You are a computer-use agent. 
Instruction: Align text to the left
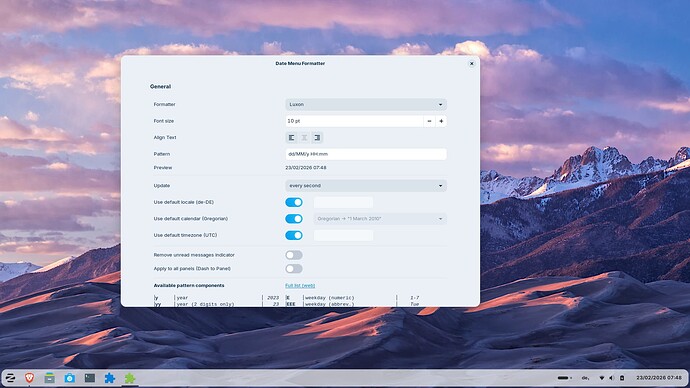point(292,138)
